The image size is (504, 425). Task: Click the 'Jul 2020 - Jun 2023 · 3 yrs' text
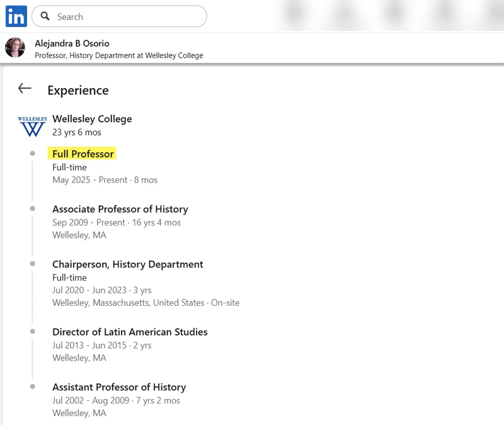pos(102,290)
